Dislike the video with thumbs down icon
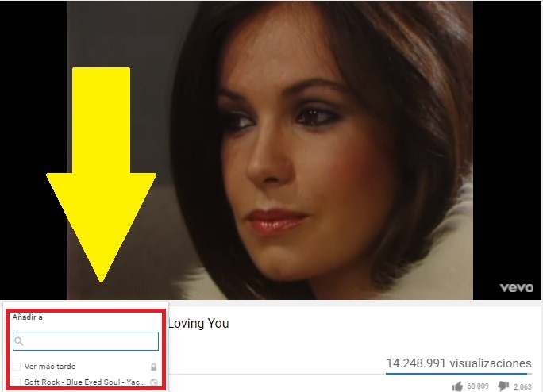Viewport: 543px width, 392px height. [503, 386]
